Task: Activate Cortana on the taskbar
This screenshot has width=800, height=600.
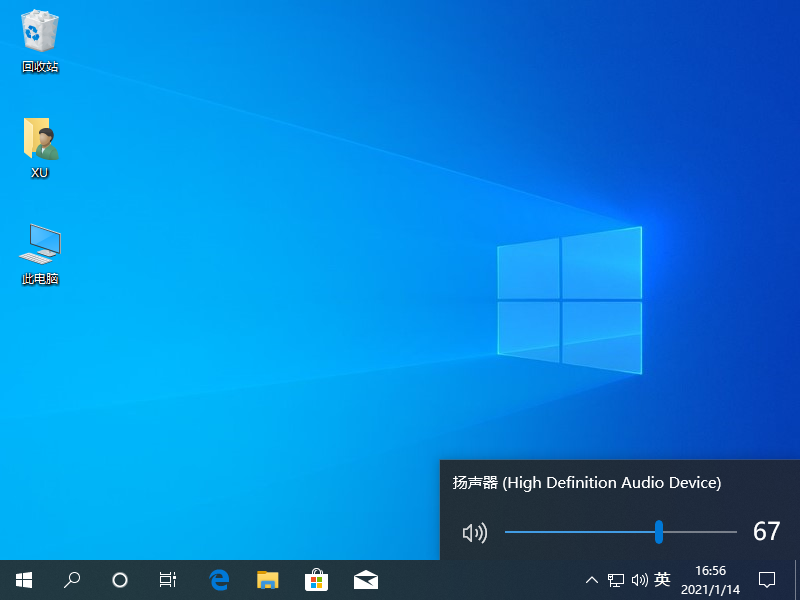Action: coord(119,580)
